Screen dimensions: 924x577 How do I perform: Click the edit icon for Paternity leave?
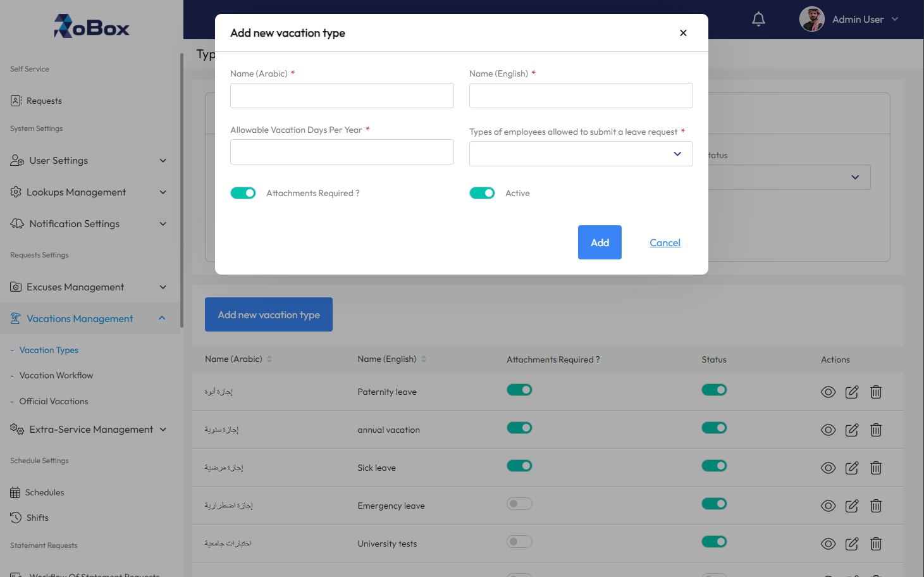pyautogui.click(x=852, y=392)
